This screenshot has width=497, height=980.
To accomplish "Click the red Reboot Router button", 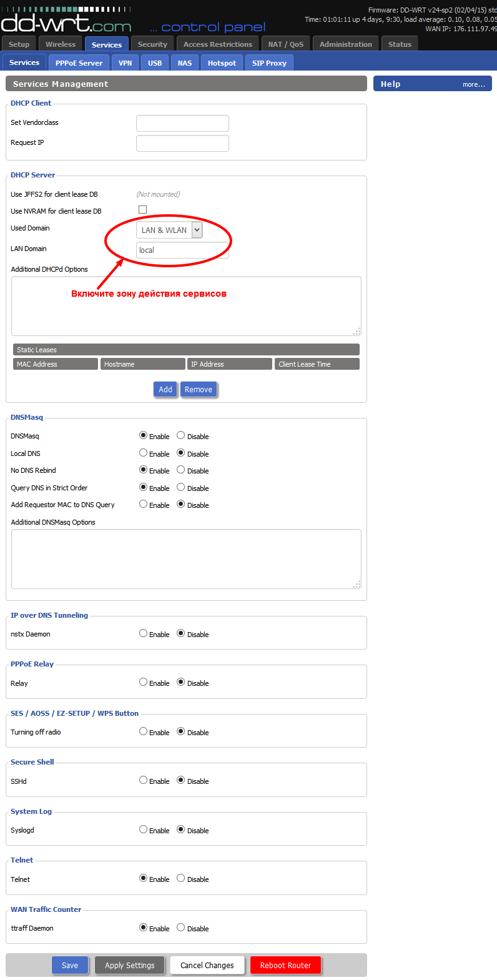I will click(x=285, y=965).
